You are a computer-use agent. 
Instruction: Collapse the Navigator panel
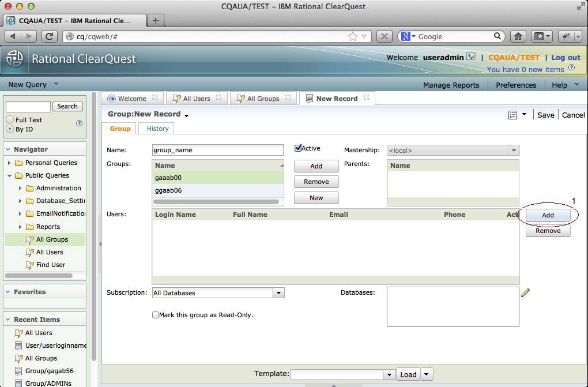coord(8,149)
